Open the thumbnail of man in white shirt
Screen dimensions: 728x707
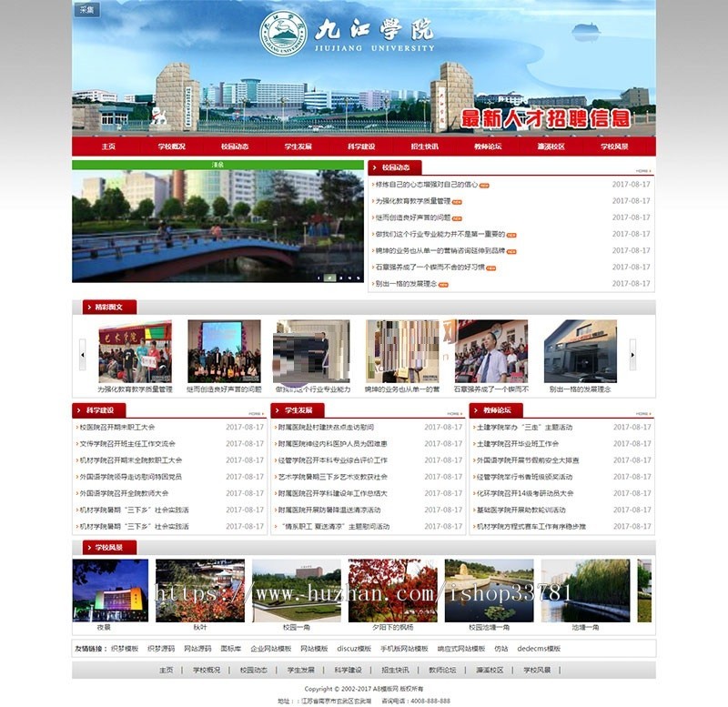[491, 351]
